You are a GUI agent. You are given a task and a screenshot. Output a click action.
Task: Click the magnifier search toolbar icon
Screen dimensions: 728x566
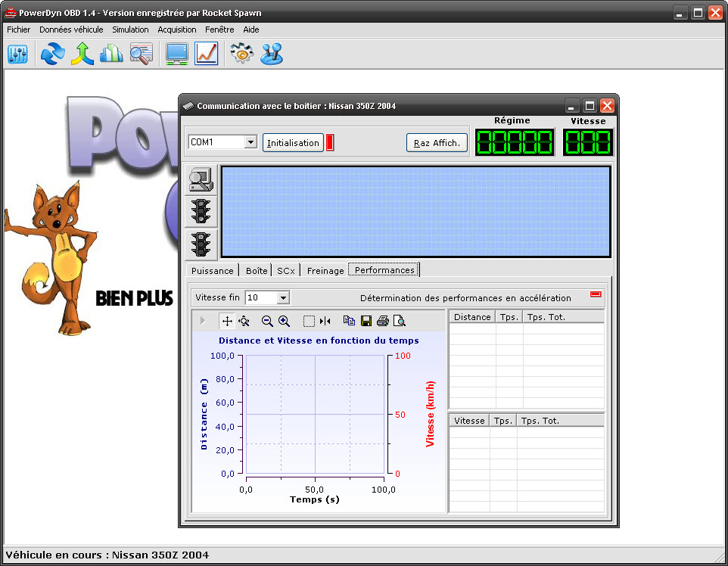pos(141,54)
